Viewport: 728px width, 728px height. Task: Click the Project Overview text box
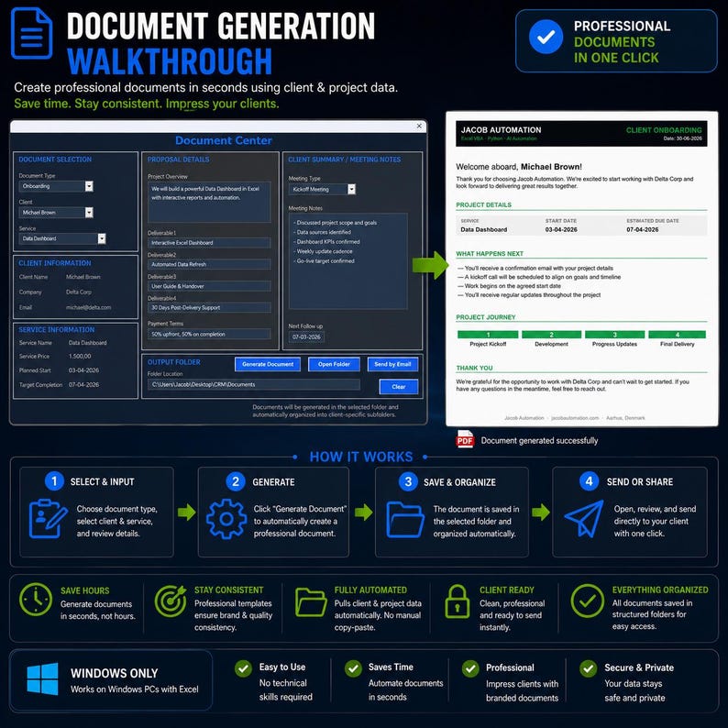209,202
